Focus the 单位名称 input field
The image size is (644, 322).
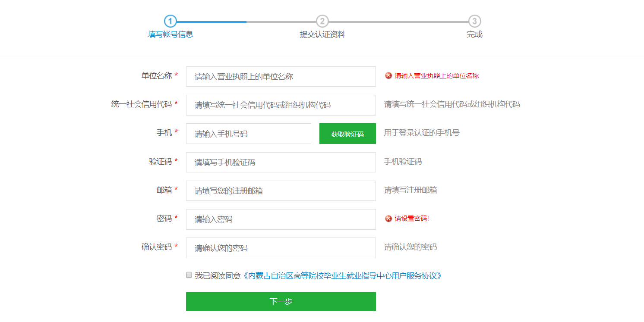(x=281, y=76)
